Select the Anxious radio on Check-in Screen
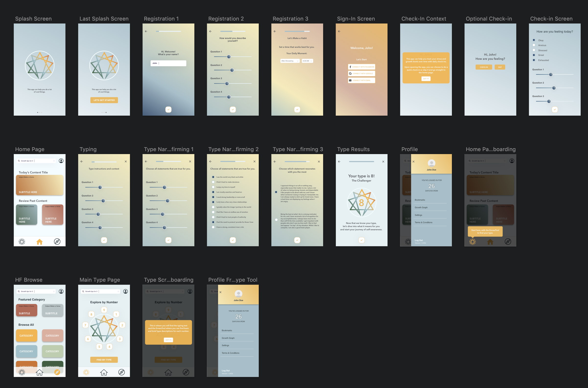Image resolution: width=588 pixels, height=388 pixels. (534, 45)
